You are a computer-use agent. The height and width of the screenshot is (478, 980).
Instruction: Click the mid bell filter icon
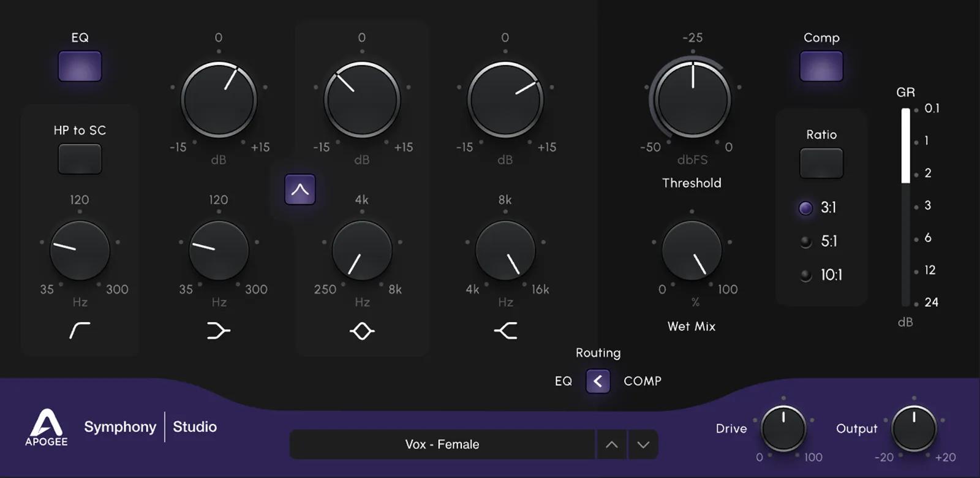tap(362, 331)
